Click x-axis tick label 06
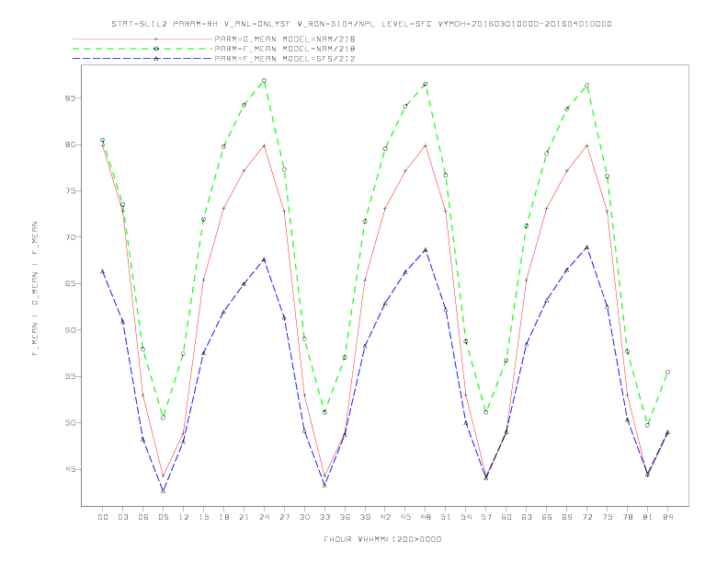This screenshot has height=563, width=728. [x=143, y=517]
